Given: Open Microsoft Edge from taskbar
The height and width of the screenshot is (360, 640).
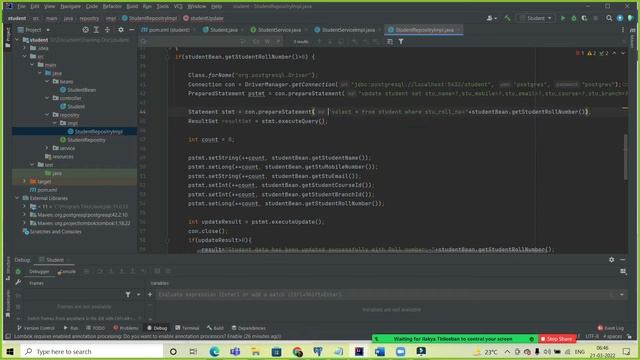Looking at the screenshot, I should (214, 351).
